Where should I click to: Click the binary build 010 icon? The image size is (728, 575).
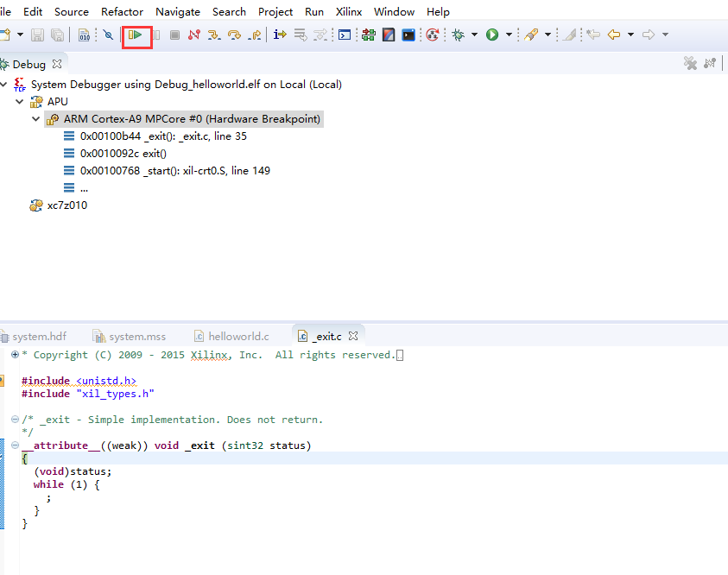click(84, 35)
